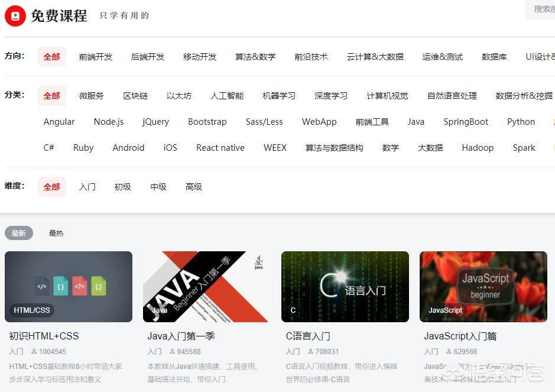Filter by Ruby category
555x392 pixels.
click(83, 148)
